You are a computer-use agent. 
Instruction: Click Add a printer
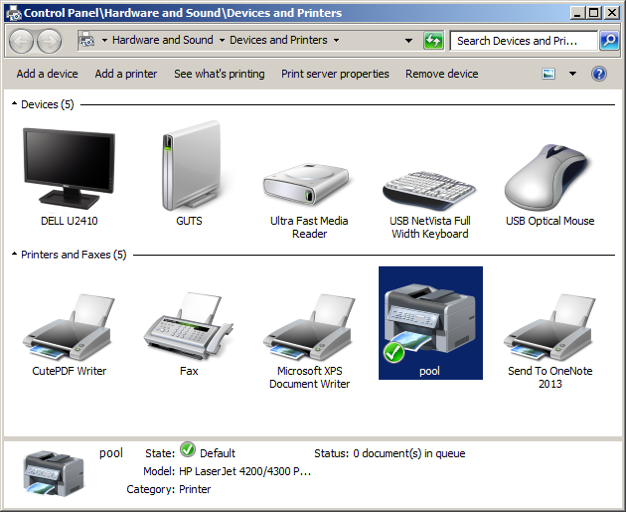(x=126, y=74)
